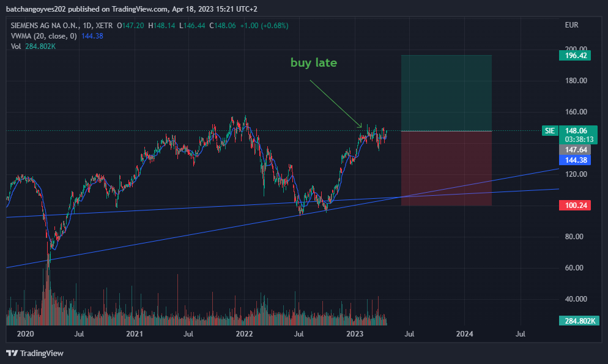Click the 40.000 price axis label

pyautogui.click(x=576, y=299)
